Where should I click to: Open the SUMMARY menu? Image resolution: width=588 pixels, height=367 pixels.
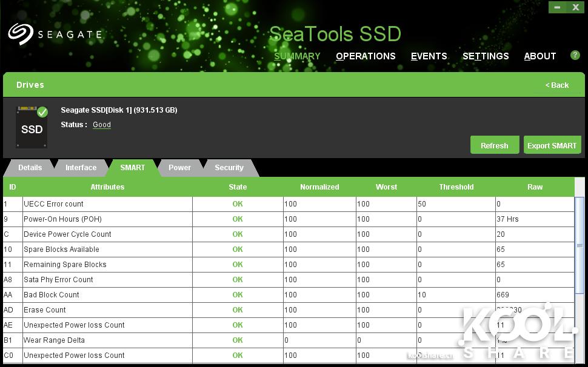pos(297,56)
